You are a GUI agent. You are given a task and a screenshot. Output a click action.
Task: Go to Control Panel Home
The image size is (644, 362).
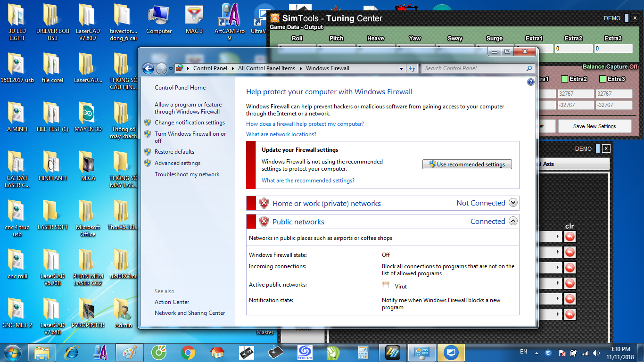click(180, 88)
